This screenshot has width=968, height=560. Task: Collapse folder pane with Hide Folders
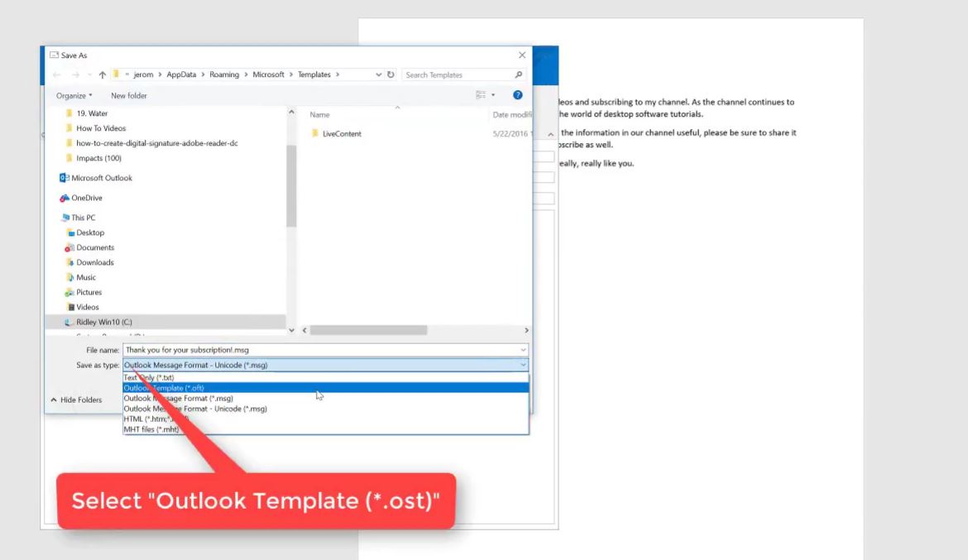click(76, 400)
